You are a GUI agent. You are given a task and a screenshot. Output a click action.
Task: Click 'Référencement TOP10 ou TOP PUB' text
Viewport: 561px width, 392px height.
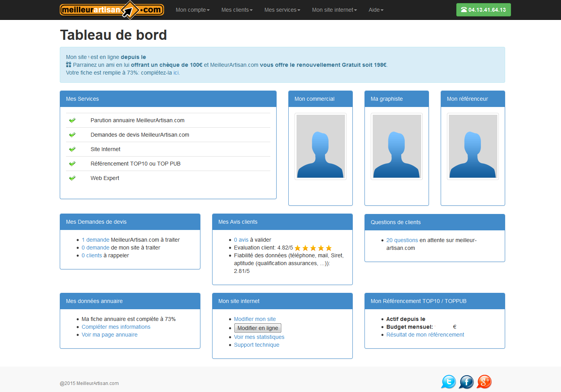pos(136,164)
